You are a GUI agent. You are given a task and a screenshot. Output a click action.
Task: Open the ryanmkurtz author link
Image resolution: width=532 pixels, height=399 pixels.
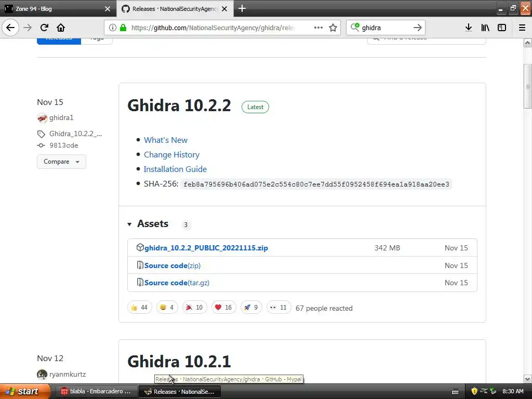point(68,374)
